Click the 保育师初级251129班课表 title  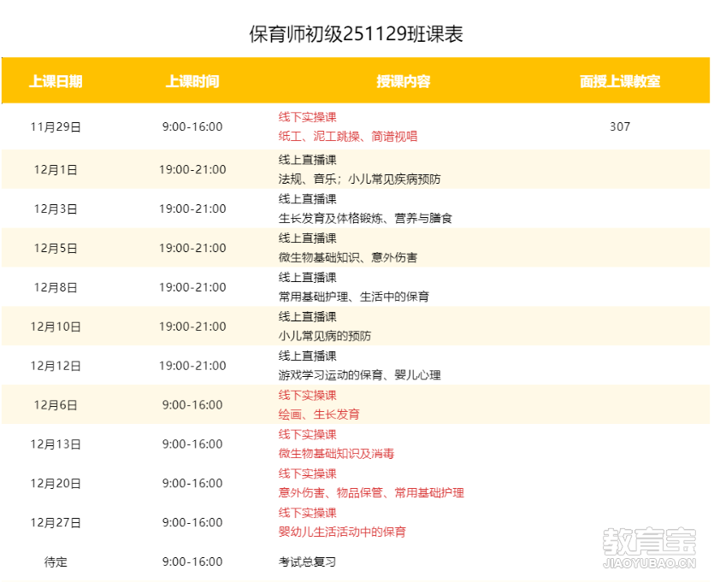point(357,34)
